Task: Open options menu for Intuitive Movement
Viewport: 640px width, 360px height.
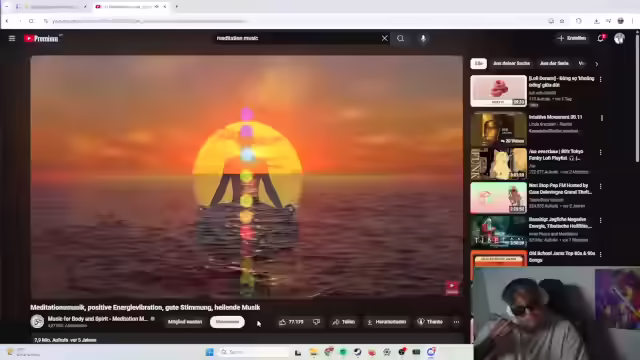Action: [x=602, y=118]
